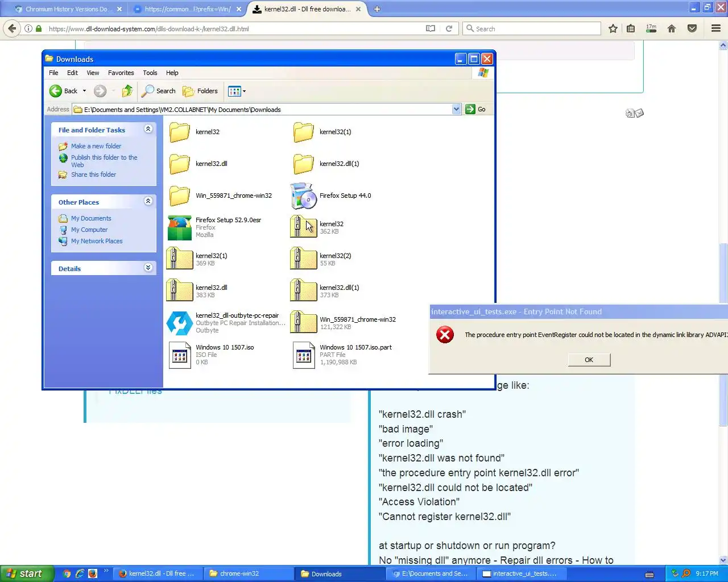Select the kernel32(1) zip file, 369 KB

[180, 259]
